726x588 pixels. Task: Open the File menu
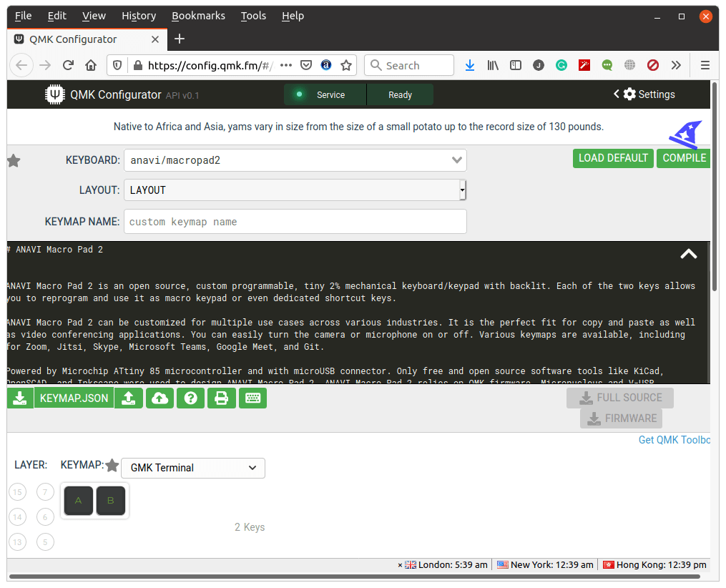[x=23, y=16]
